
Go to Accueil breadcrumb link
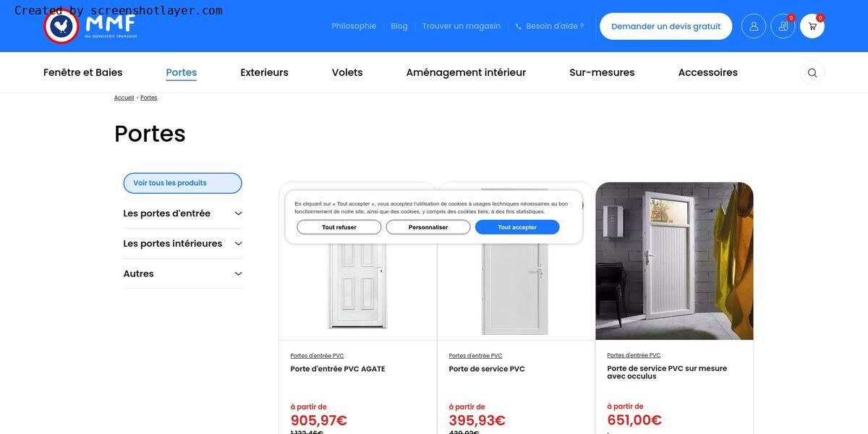coord(124,98)
